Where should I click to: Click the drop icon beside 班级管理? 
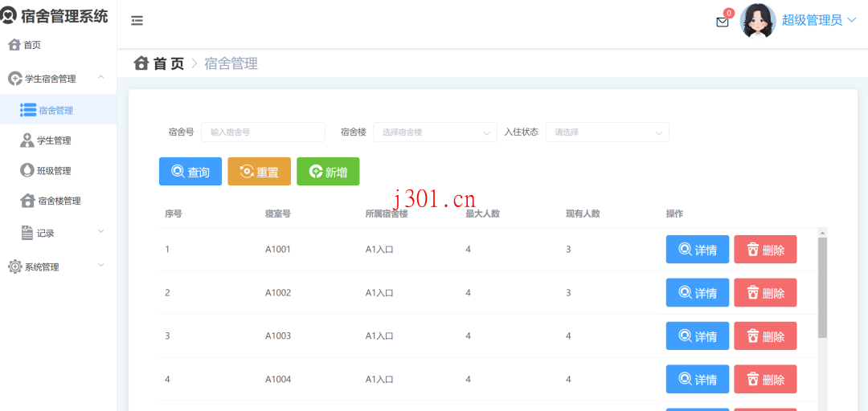27,170
